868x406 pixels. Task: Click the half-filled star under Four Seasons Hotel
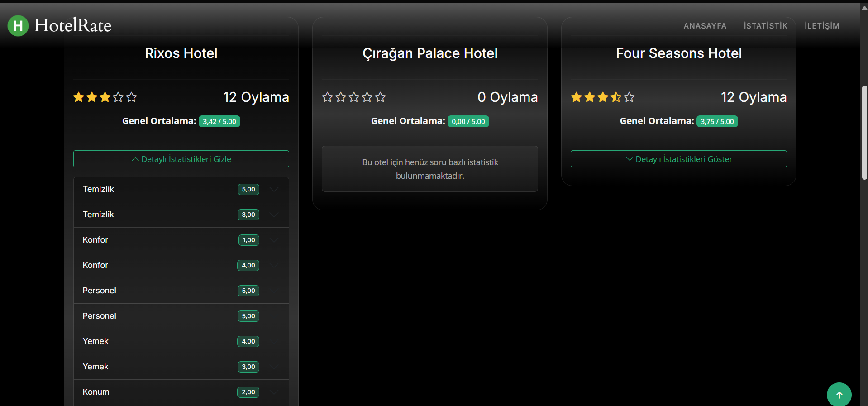616,97
